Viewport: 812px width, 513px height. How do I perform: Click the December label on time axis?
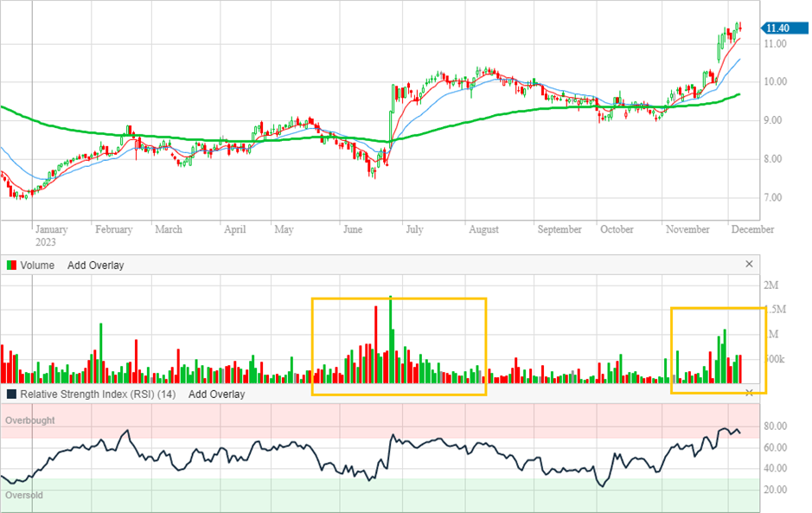click(x=751, y=230)
